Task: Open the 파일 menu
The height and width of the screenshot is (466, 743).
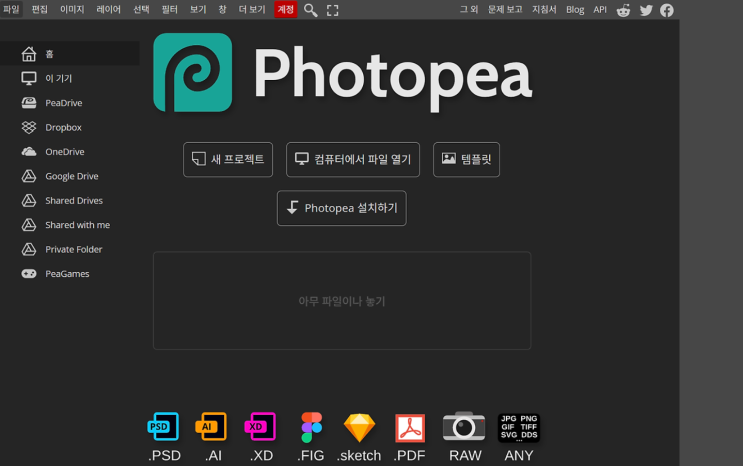Action: (x=11, y=9)
